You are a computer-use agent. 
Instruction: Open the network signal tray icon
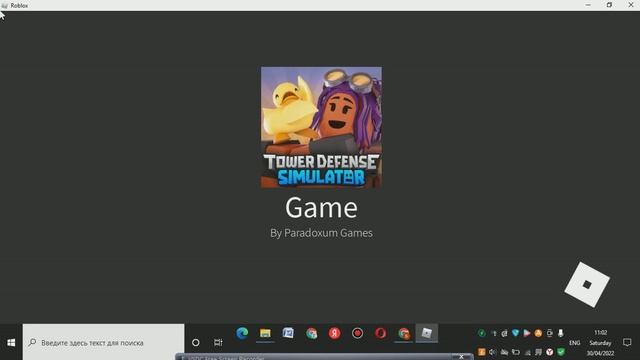527,352
